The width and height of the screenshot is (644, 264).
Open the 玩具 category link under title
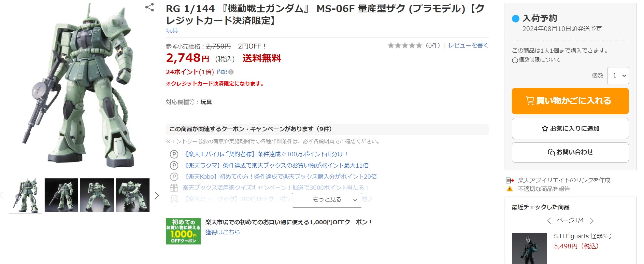coord(172,31)
